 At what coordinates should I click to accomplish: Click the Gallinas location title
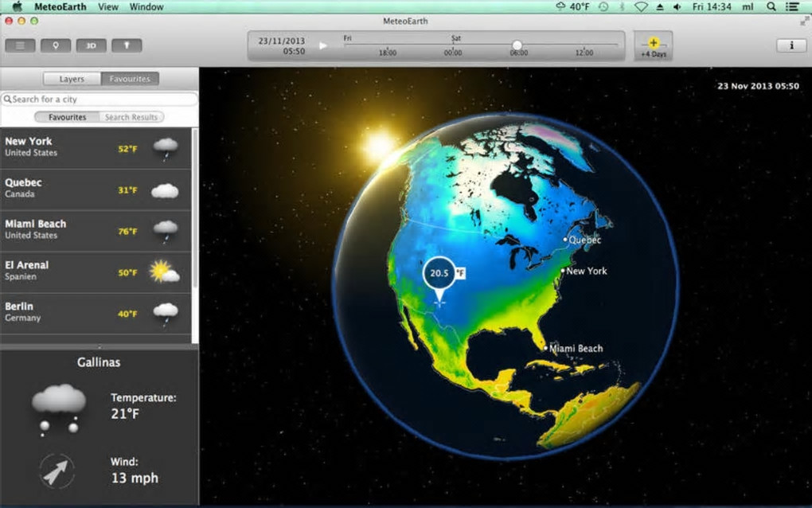pyautogui.click(x=99, y=362)
